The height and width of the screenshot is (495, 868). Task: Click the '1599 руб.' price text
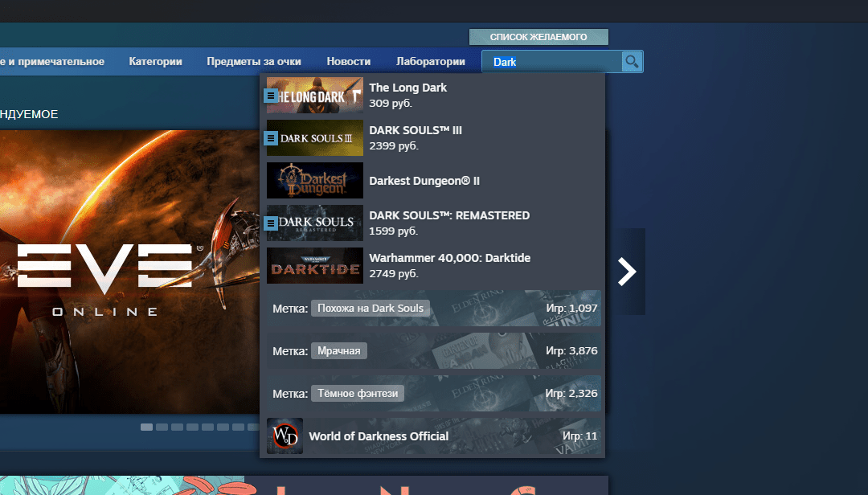coord(394,231)
